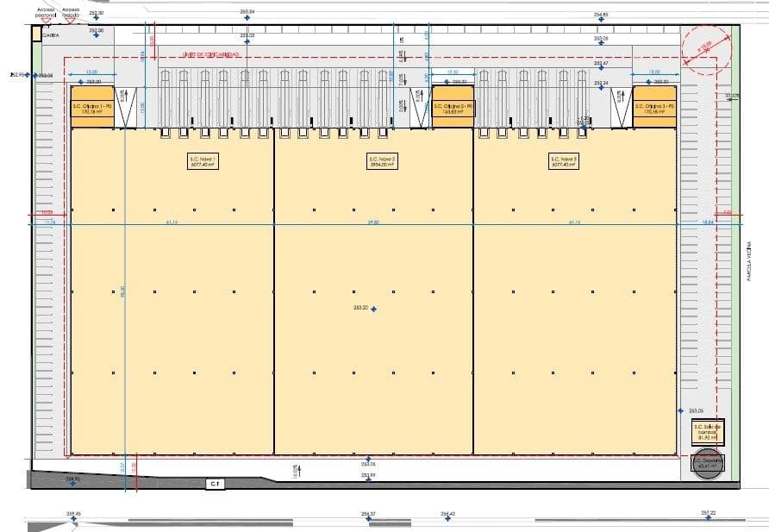Viewport: 769px width, 532px height.
Task: Click the 253.05 elevation marker near pump room
Action: pyautogui.click(x=681, y=411)
